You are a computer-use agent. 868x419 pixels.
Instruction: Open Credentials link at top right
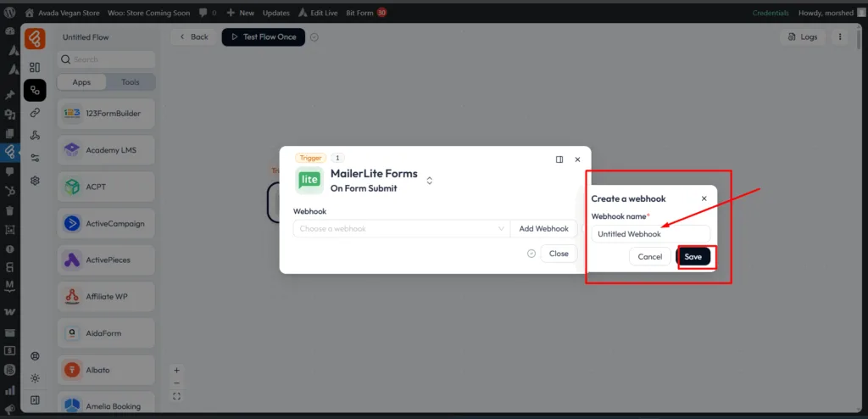(771, 13)
